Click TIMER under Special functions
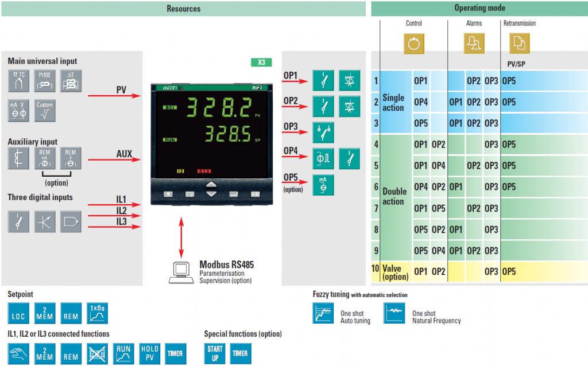 click(241, 353)
